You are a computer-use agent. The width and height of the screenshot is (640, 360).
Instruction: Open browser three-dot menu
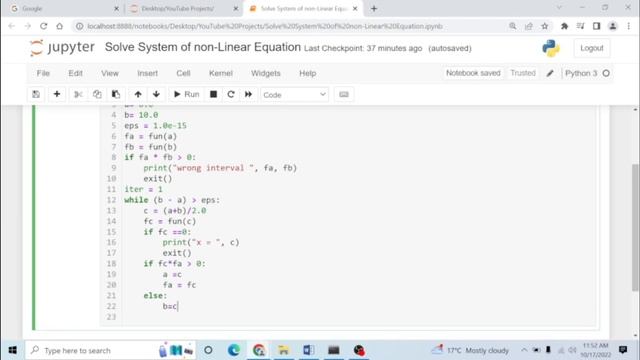(629, 26)
